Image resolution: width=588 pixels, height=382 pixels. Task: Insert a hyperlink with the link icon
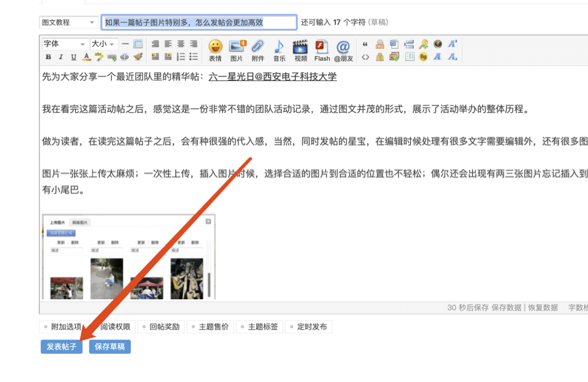pos(112,57)
